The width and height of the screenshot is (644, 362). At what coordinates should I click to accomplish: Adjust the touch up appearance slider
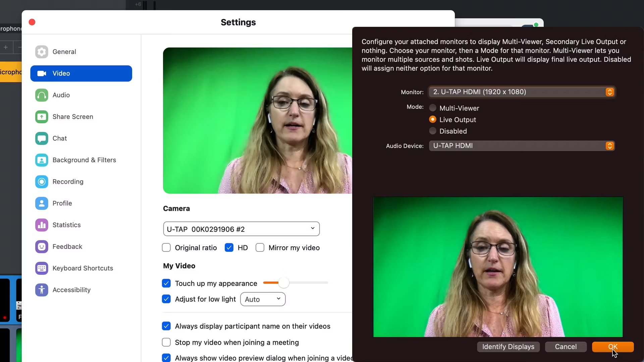point(284,283)
